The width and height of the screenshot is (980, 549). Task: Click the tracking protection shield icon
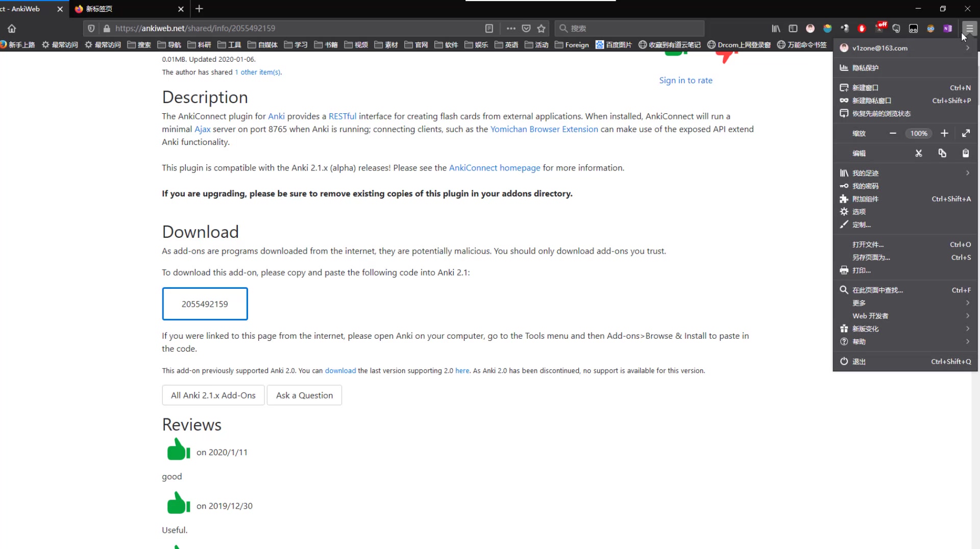(x=91, y=29)
